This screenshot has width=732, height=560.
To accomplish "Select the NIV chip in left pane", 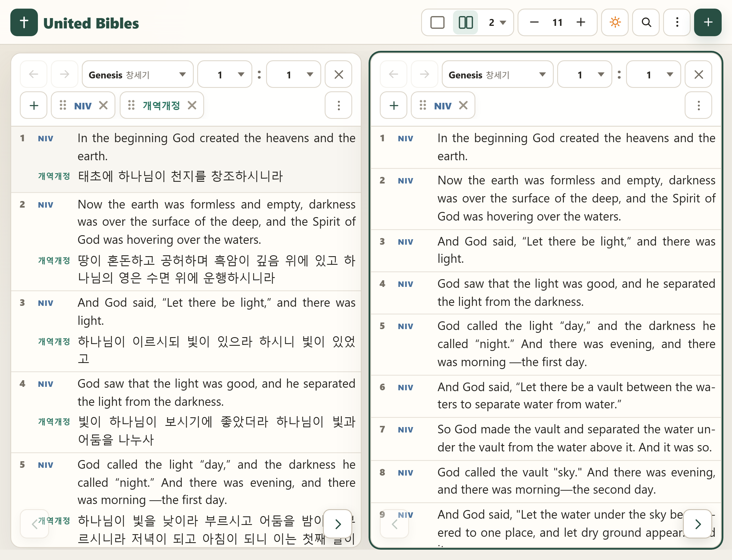I will point(83,105).
